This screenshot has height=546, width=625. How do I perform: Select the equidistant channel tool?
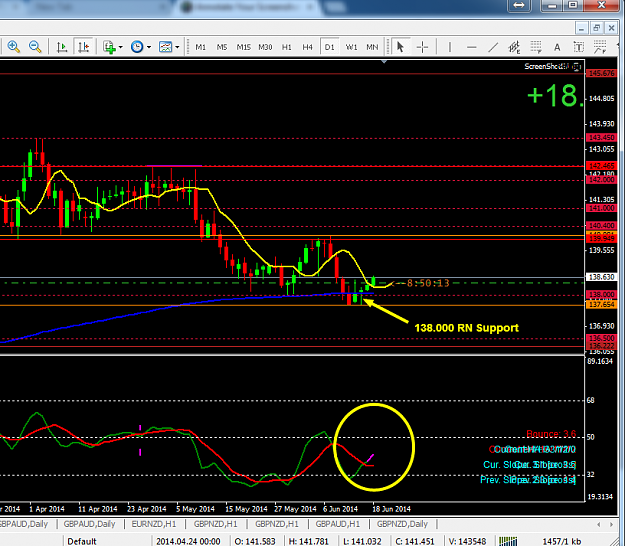514,47
